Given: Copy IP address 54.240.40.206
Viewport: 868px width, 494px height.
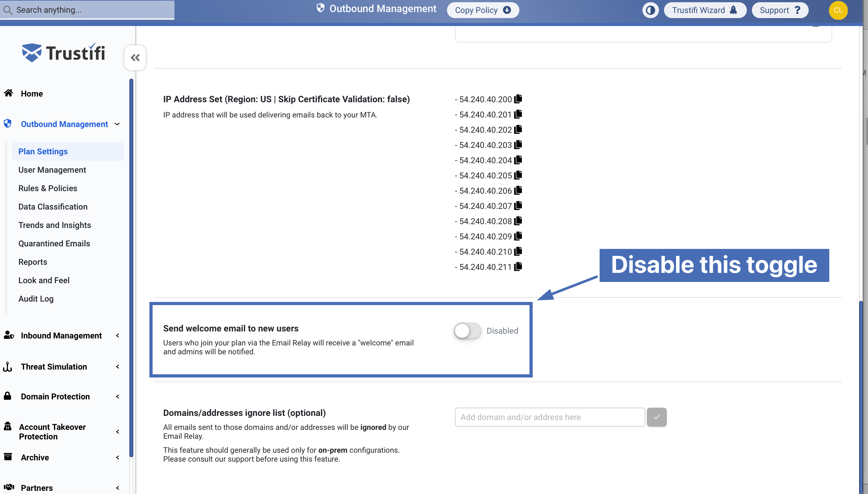Looking at the screenshot, I should pos(518,190).
